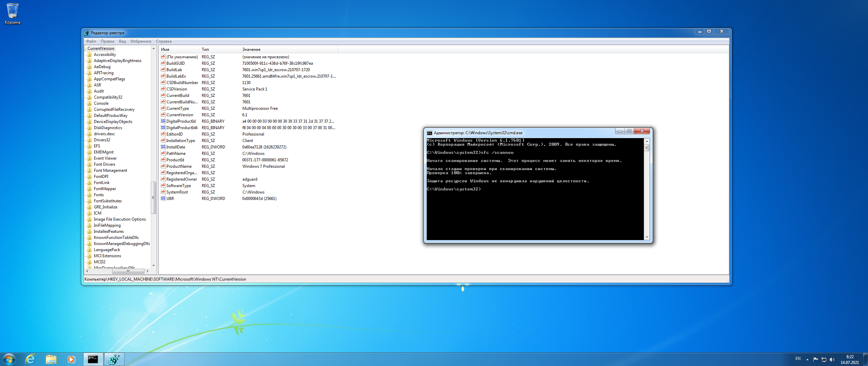
Task: Select the InstallDate DWORD value icon
Action: [x=163, y=147]
